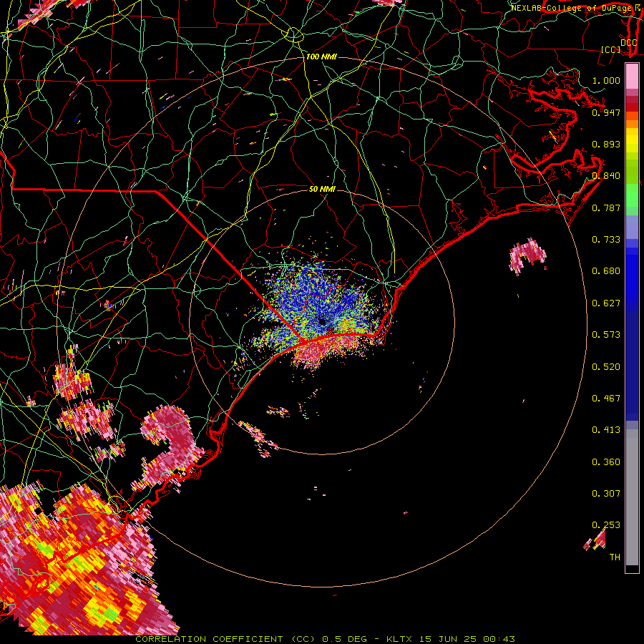Select the 0.733 scale label
The width and height of the screenshot is (644, 644).
pos(606,240)
